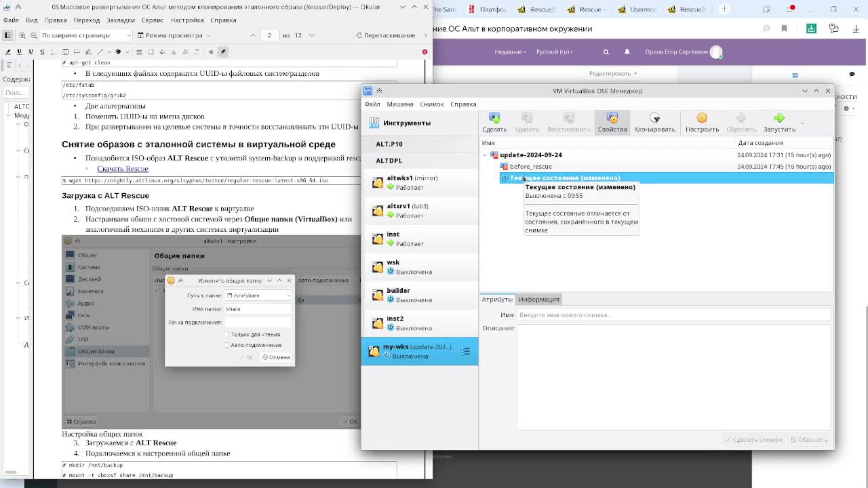Follow the Скачать Rescue link in the document

click(122, 169)
